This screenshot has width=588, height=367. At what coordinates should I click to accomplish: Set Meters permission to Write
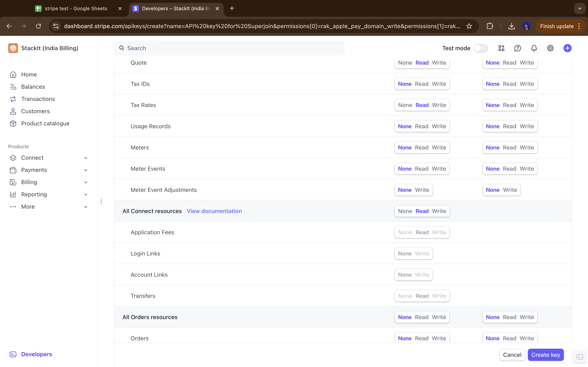click(x=439, y=148)
